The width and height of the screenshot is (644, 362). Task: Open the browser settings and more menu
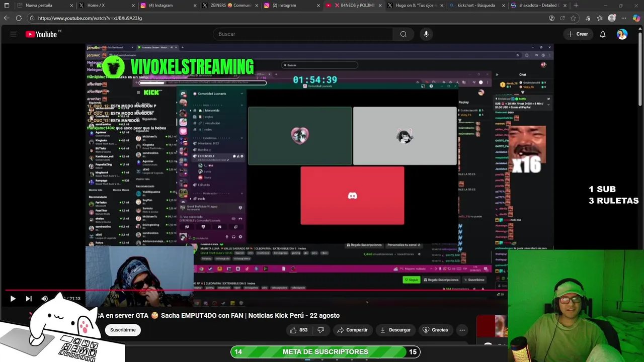624,18
